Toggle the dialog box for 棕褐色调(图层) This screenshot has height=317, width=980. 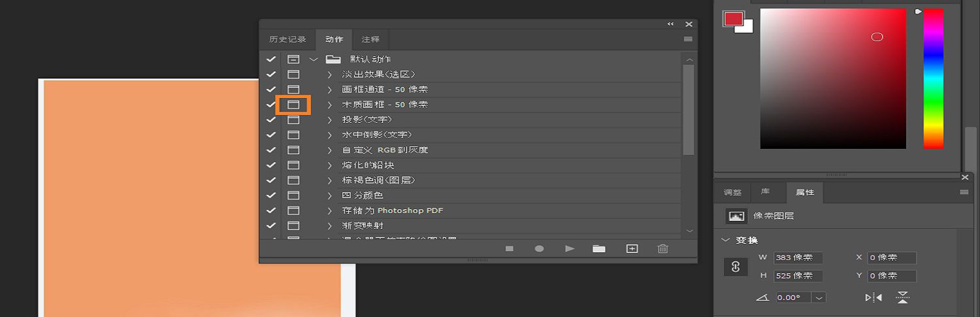pos(293,180)
